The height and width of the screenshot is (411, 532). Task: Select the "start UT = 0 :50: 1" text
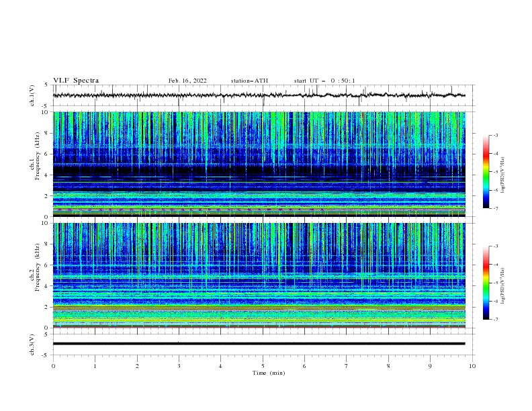pos(324,81)
